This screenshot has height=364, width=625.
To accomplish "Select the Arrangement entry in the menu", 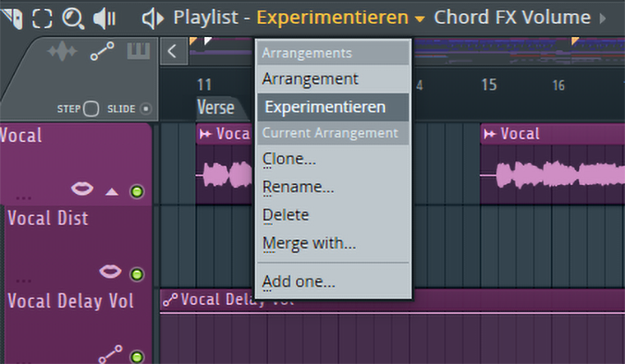I will [x=310, y=78].
